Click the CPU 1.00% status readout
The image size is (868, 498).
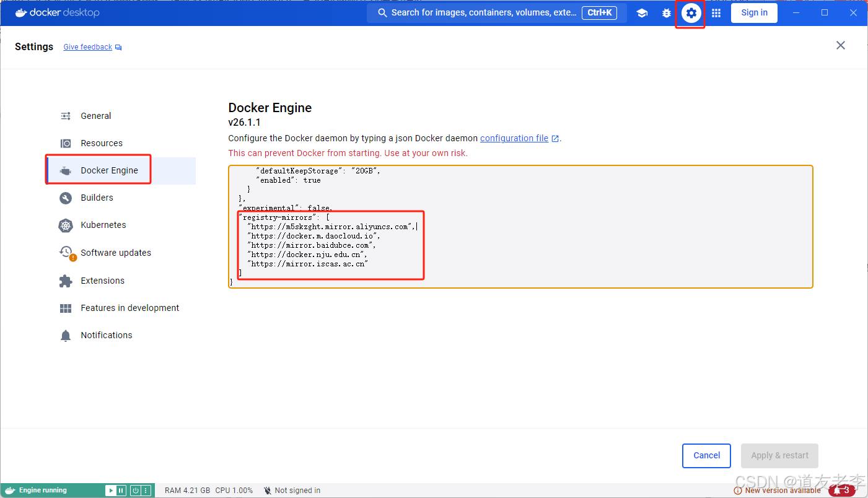[x=234, y=491]
